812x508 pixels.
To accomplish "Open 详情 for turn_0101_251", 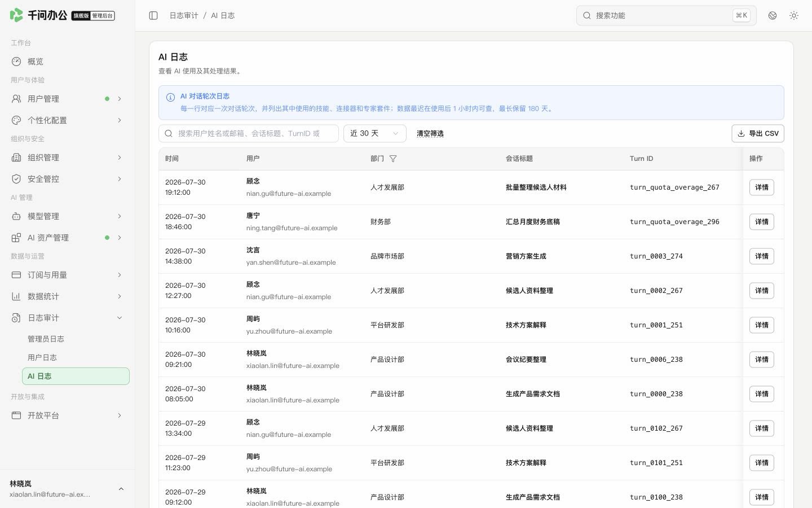I will coord(762,463).
